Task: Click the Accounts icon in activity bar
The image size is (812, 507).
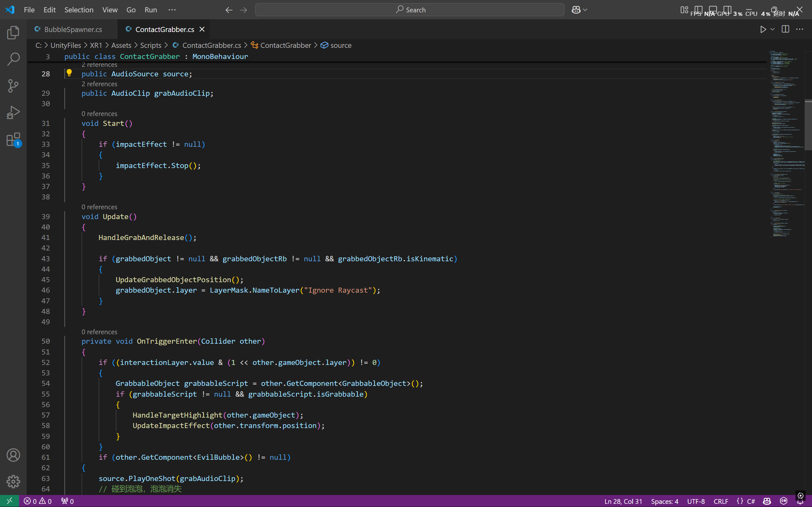Action: pos(13,455)
